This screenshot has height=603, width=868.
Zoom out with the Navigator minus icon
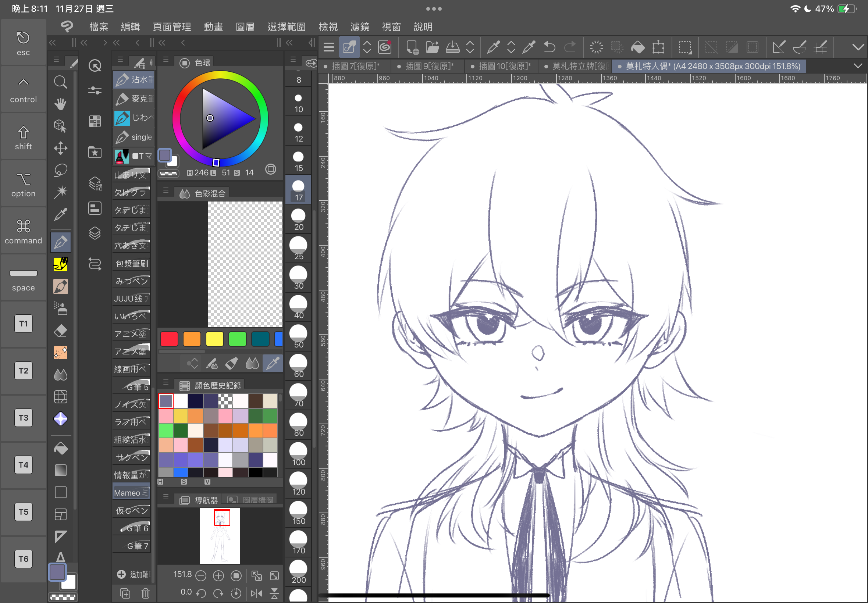[x=201, y=575]
